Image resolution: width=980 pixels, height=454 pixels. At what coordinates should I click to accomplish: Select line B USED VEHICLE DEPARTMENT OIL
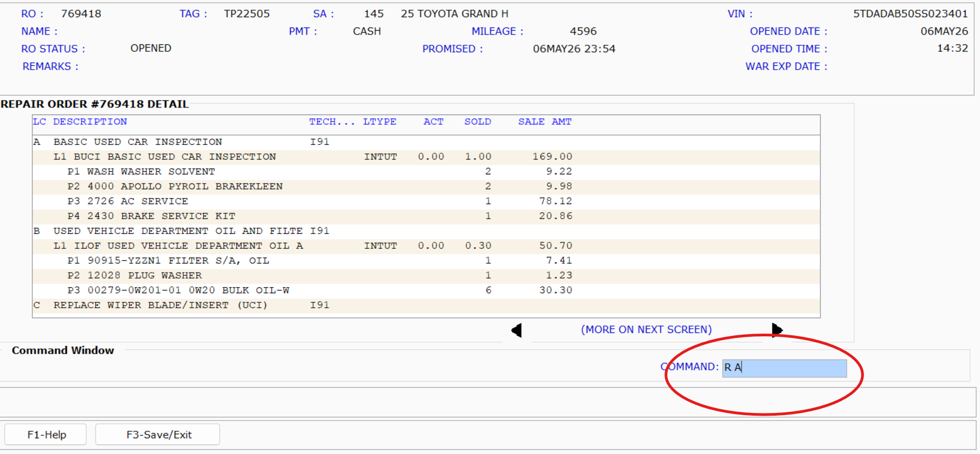click(x=426, y=231)
